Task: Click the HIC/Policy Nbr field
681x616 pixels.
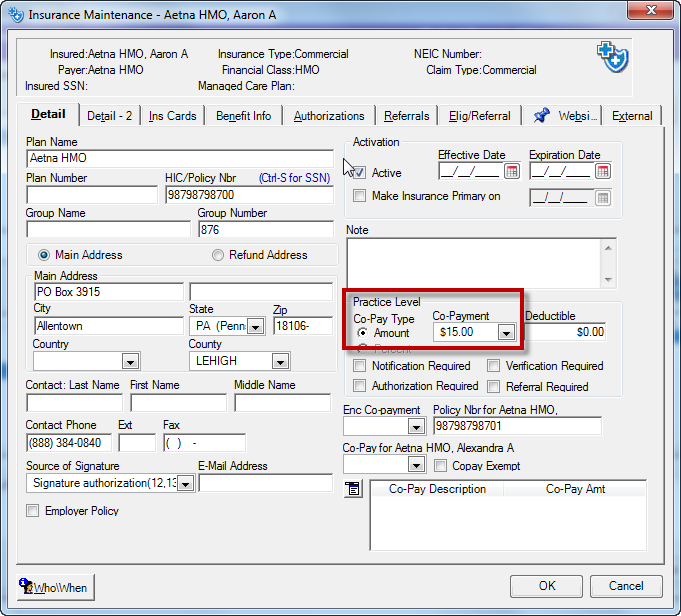Action: (249, 195)
